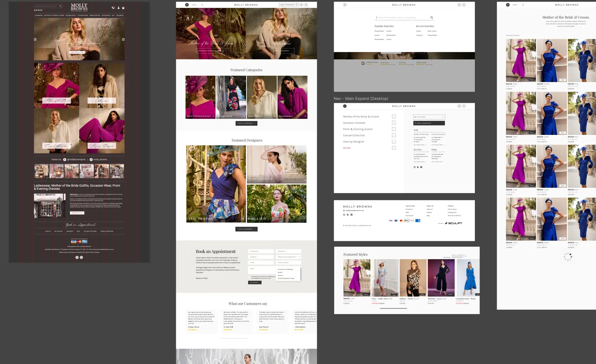The height and width of the screenshot is (364, 596).
Task: Open the round hamburger menu in the category page header
Action: (508, 5)
